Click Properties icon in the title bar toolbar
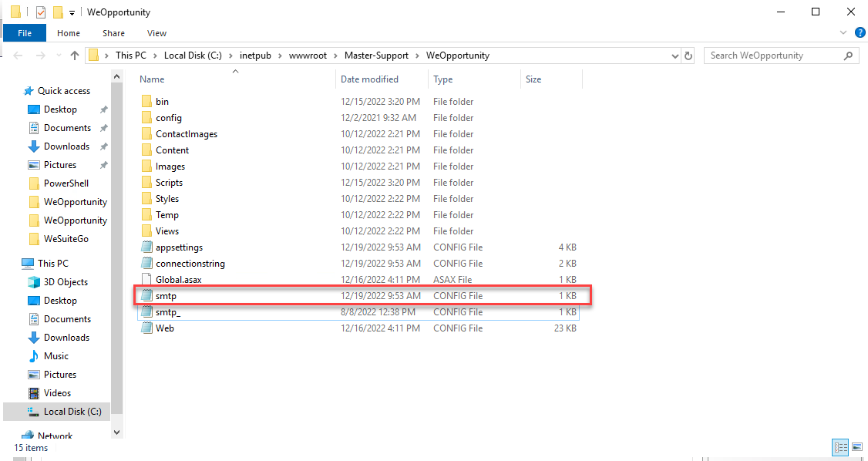 tap(40, 12)
